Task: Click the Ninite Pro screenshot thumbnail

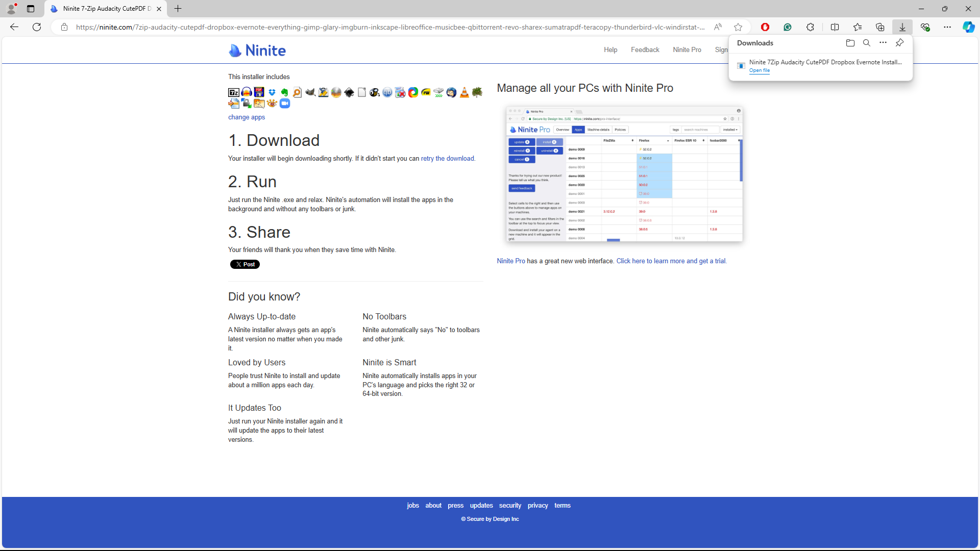Action: 624,174
